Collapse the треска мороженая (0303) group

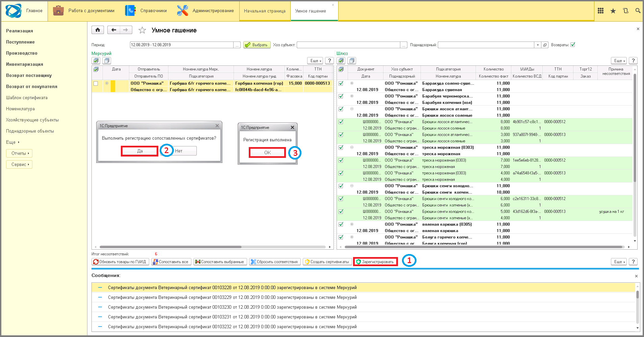(352, 147)
